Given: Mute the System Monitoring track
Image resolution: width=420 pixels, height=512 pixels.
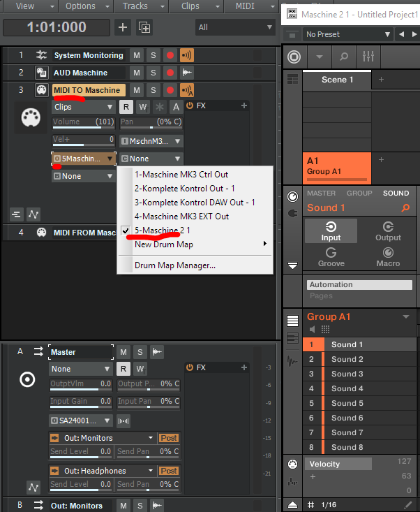Looking at the screenshot, I should pos(137,55).
